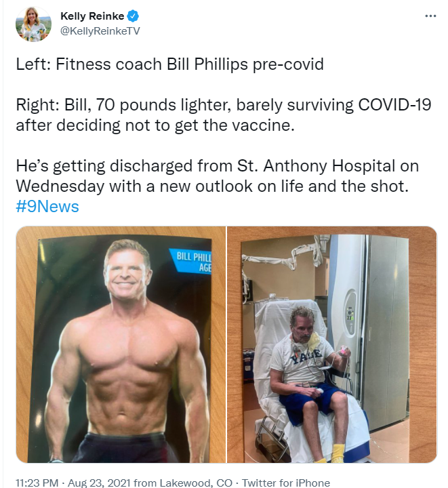Open the @KellyReinkeTV handle link
448x488 pixels.
coord(100,30)
